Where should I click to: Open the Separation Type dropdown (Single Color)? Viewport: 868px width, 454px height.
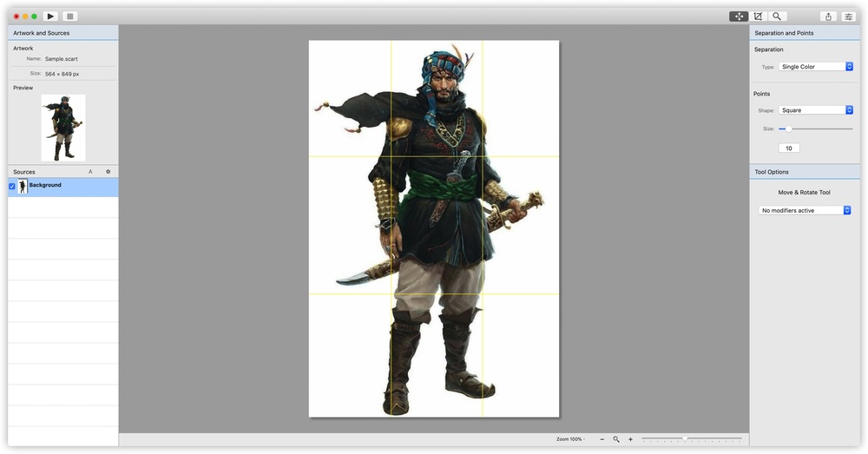coord(815,67)
